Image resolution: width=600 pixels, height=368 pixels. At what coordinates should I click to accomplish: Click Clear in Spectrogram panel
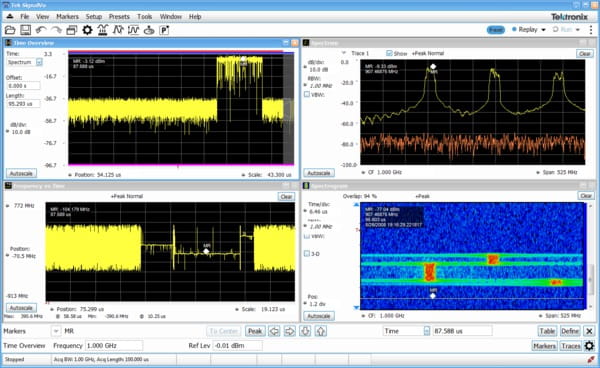(586, 195)
